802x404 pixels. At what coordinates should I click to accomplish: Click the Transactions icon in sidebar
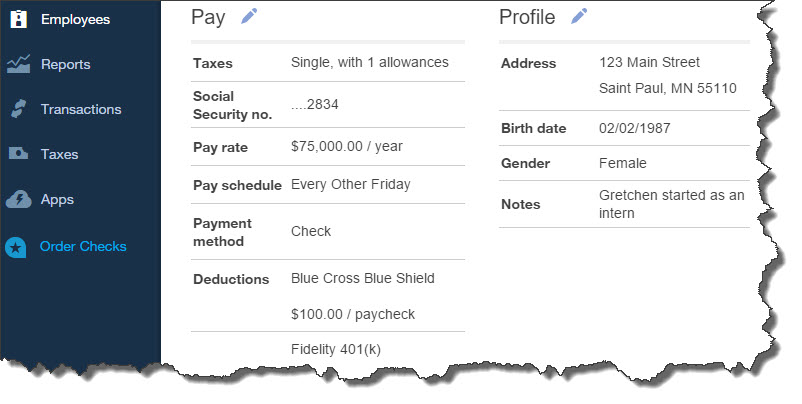[x=18, y=109]
